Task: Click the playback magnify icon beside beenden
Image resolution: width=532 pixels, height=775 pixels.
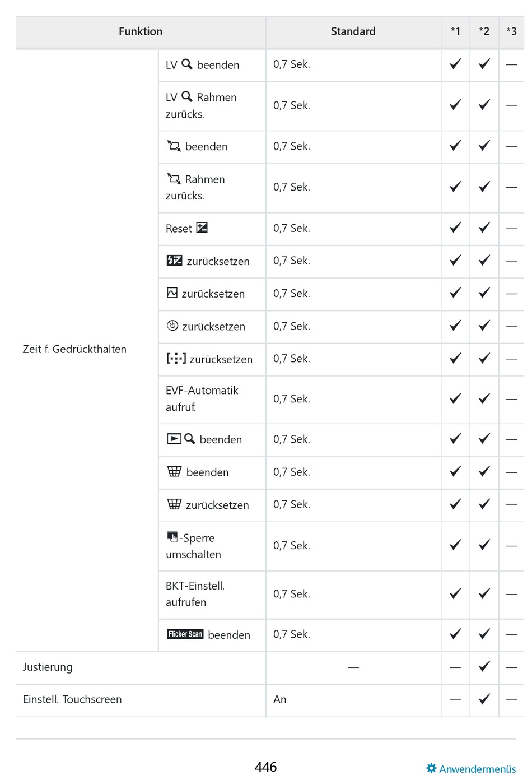Action: point(181,439)
